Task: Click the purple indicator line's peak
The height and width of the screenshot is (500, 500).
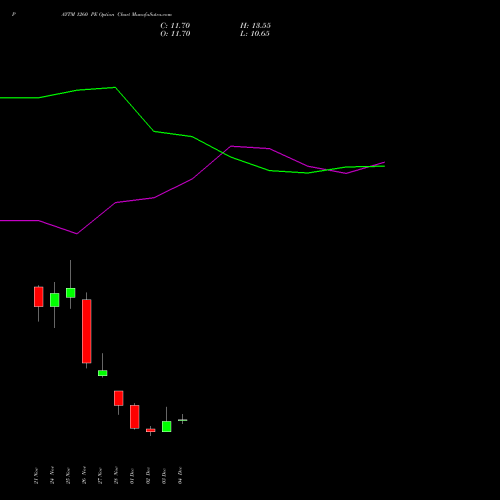Action: coord(231,146)
